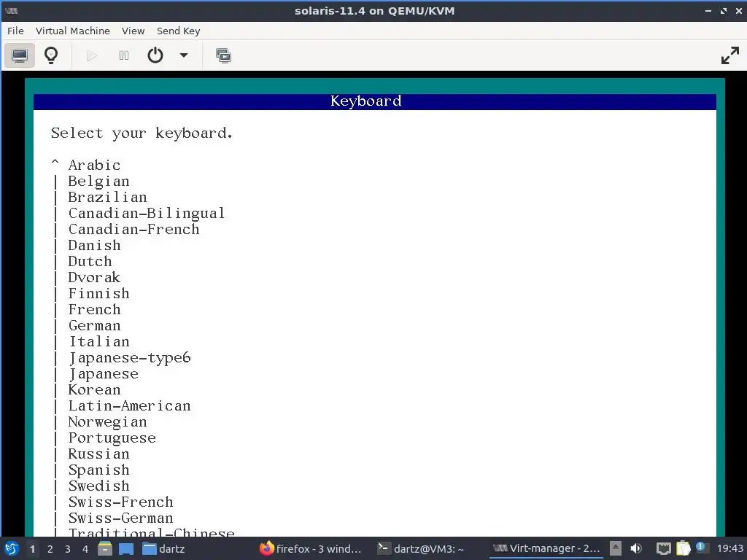Click the 19:43 clock in taskbar

tap(729, 548)
